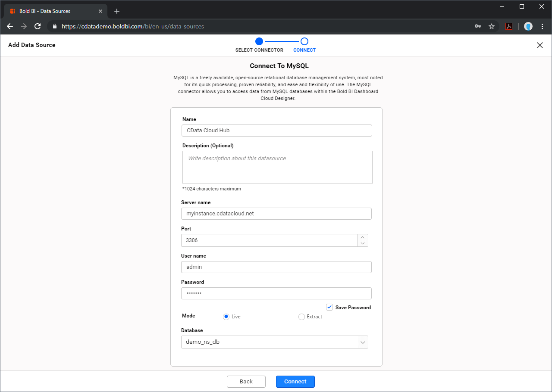Click into the Description text area

click(x=277, y=167)
